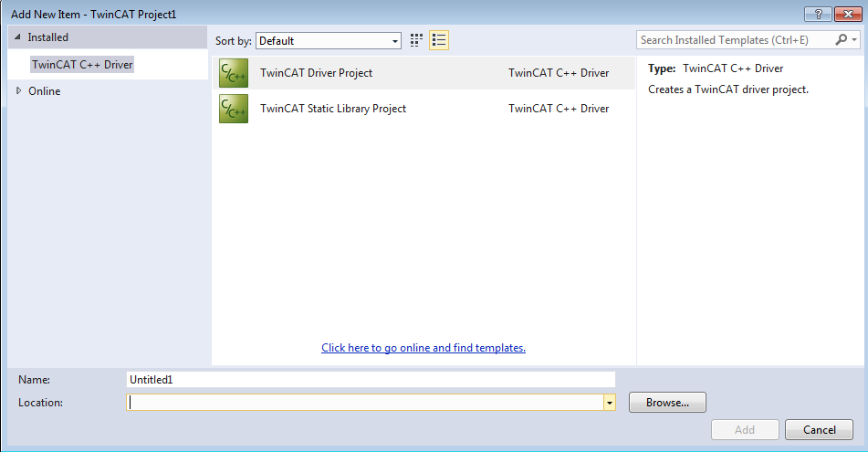Screen dimensions: 868x452
Task: Click the search magnifier icon
Action: pos(841,40)
